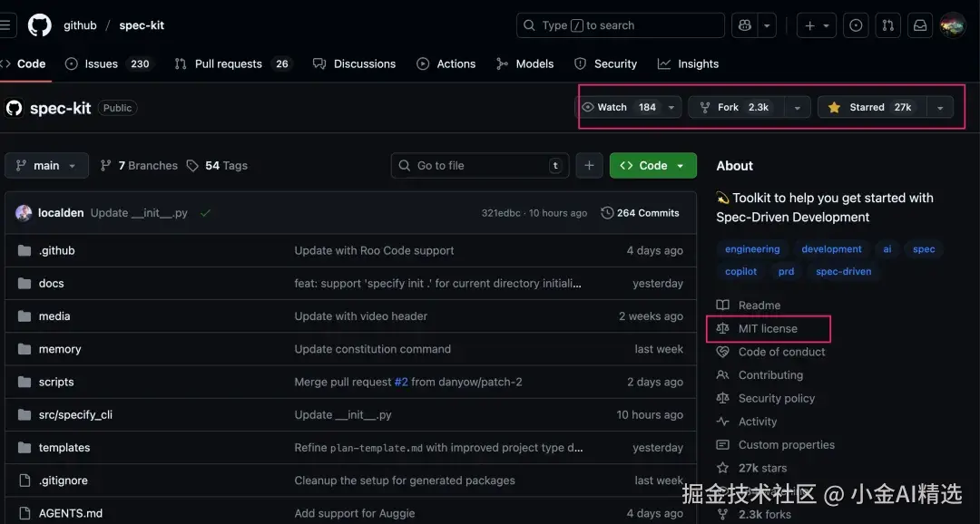Image resolution: width=980 pixels, height=524 pixels.
Task: Toggle the Starred button
Action: coord(872,107)
